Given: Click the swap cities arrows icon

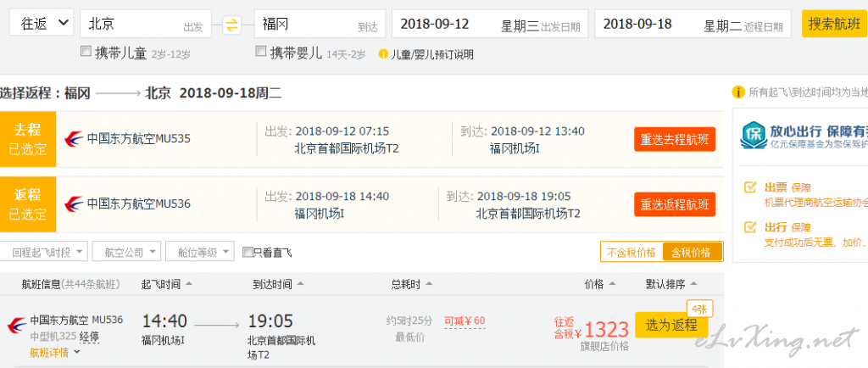Looking at the screenshot, I should click(232, 25).
